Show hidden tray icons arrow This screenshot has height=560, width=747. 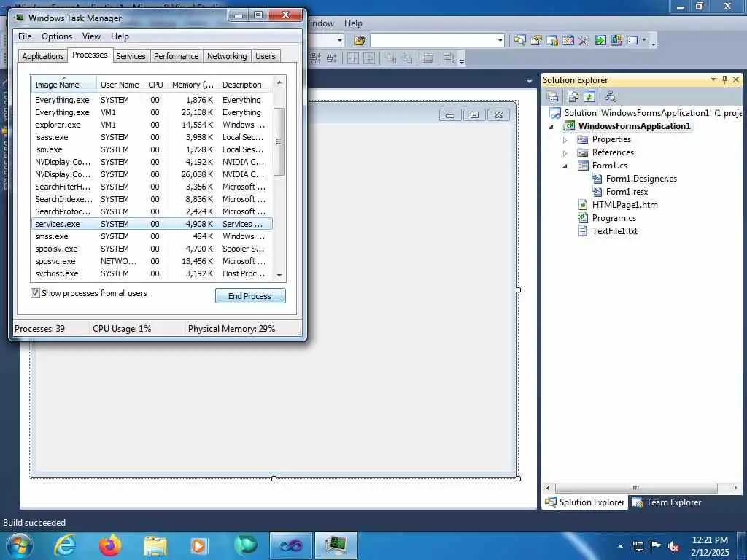click(x=620, y=547)
